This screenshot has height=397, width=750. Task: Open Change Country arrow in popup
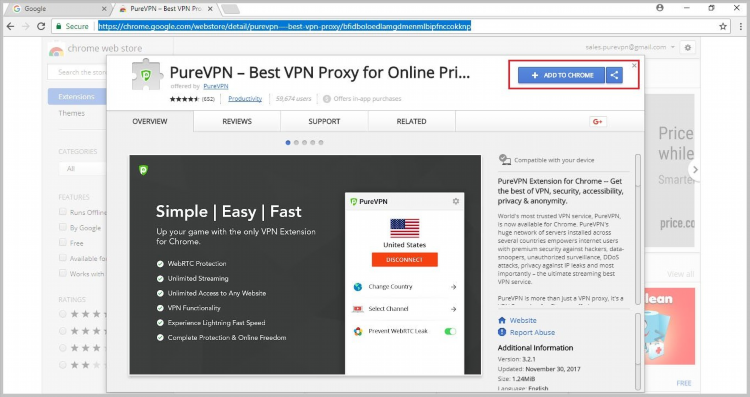click(x=453, y=287)
